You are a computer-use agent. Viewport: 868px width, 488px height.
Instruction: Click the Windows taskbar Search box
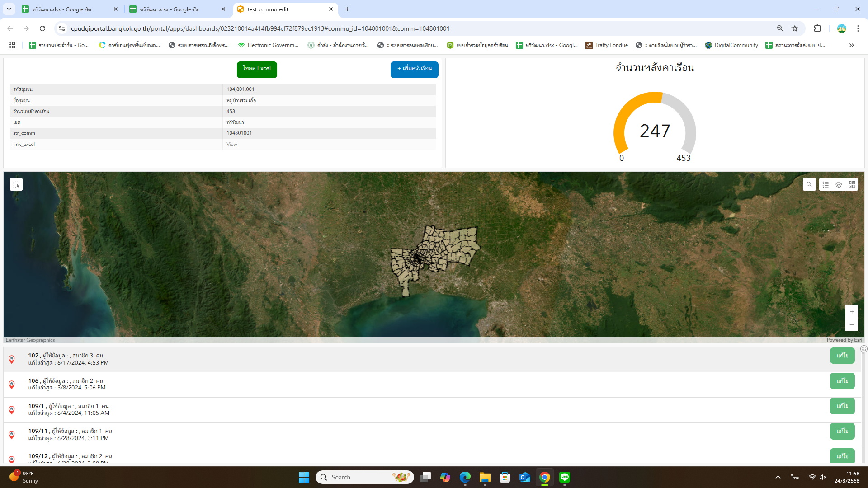(x=365, y=477)
